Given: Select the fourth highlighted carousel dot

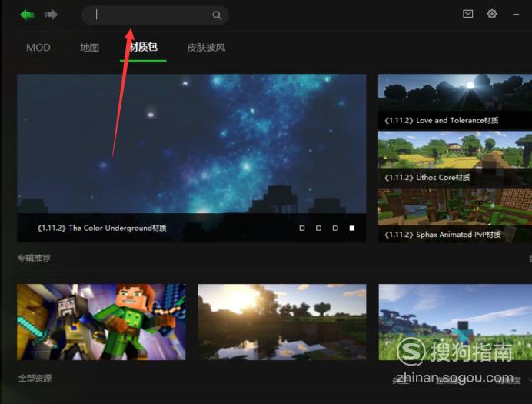Looking at the screenshot, I should (352, 228).
